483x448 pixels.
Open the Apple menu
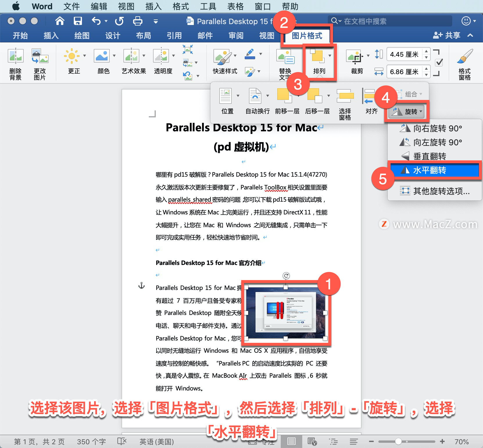coord(16,6)
